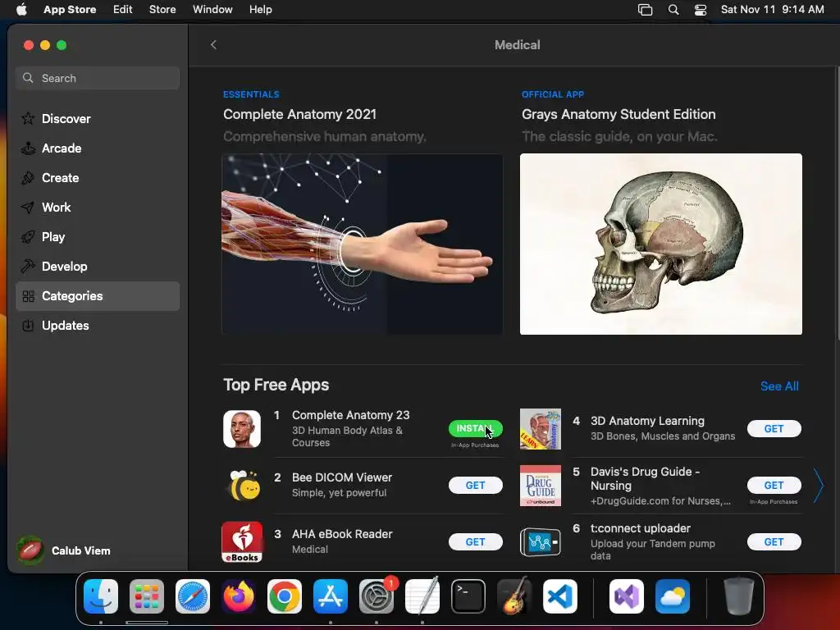840x630 pixels.
Task: Launch Google Chrome from the Dock
Action: point(285,596)
